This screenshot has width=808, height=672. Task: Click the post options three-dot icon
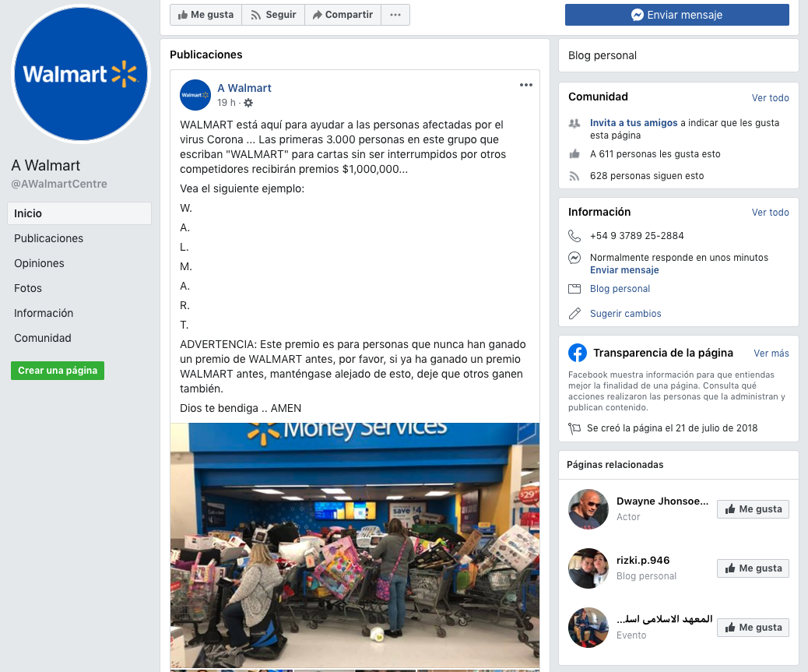point(525,85)
